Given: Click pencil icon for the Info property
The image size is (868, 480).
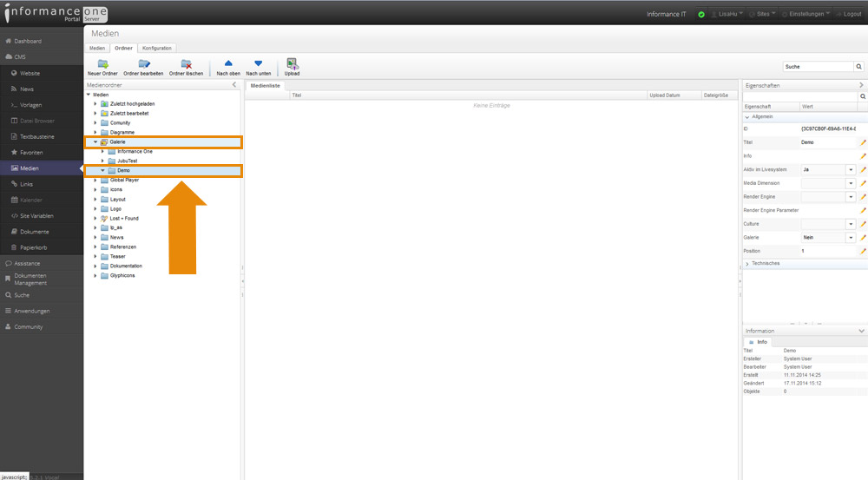Looking at the screenshot, I should [863, 156].
